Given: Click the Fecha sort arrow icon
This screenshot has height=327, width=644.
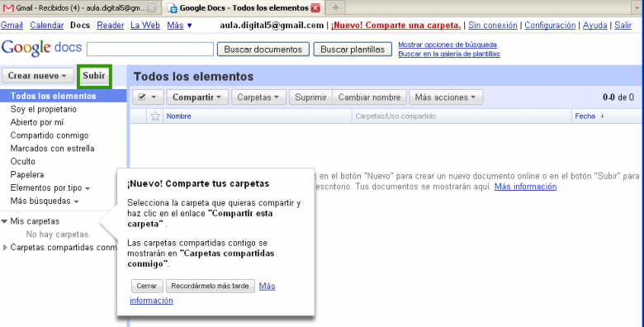Looking at the screenshot, I should pyautogui.click(x=602, y=116).
